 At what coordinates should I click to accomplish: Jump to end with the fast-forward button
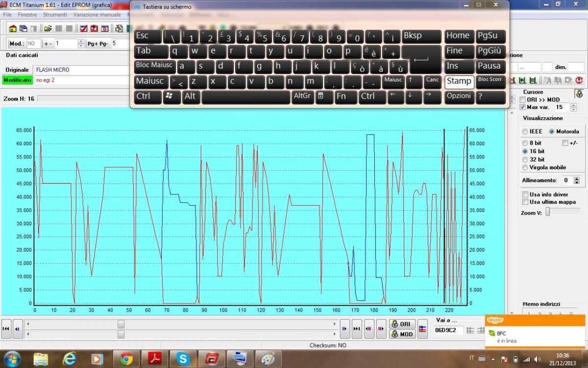pos(357,329)
